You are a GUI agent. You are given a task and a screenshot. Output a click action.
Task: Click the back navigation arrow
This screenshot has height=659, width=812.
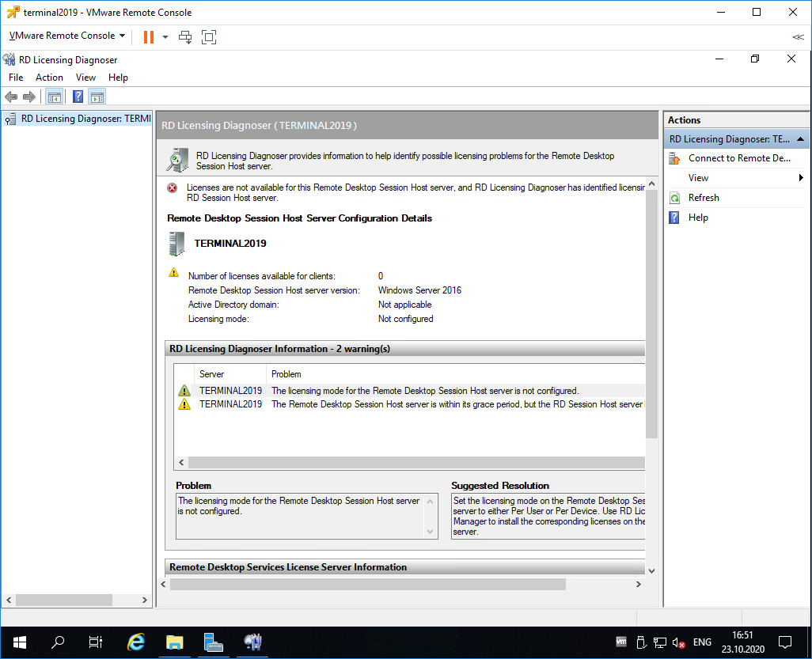click(x=10, y=96)
